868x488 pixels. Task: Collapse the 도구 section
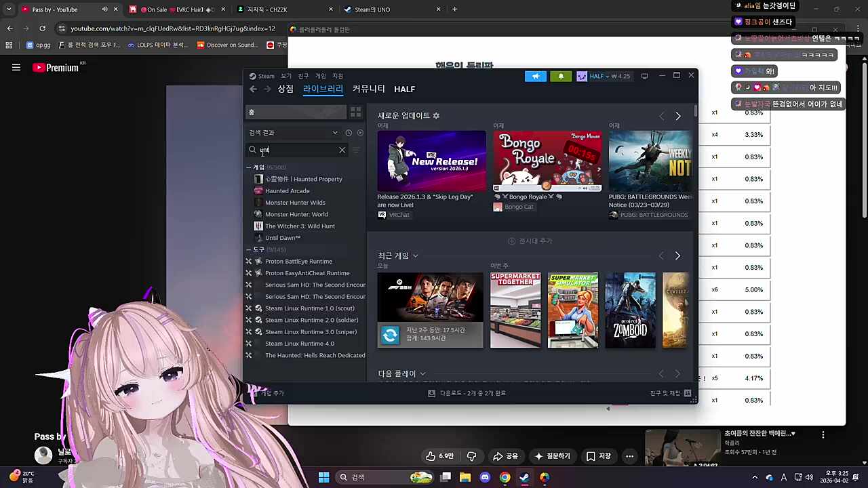pyautogui.click(x=250, y=249)
